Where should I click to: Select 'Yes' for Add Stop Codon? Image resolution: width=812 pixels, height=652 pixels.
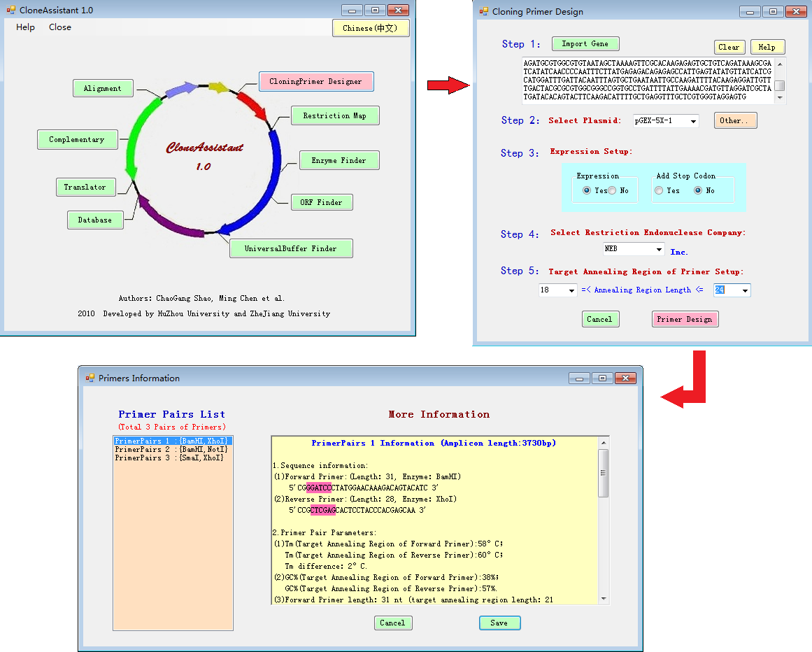point(659,191)
